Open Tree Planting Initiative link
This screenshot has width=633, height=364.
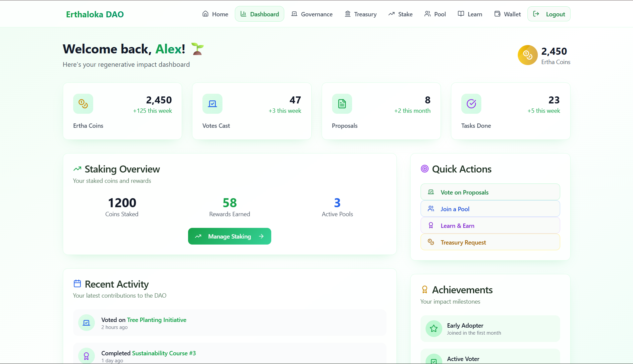click(157, 320)
